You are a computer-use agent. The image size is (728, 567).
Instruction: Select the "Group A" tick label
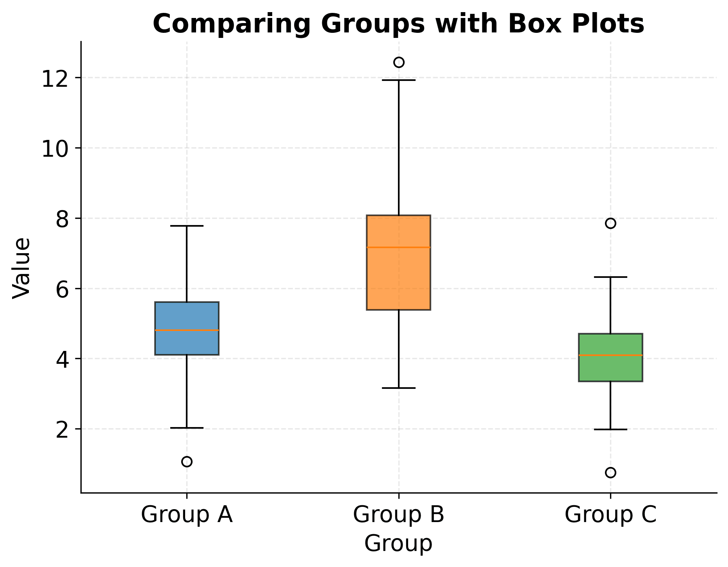(x=187, y=515)
